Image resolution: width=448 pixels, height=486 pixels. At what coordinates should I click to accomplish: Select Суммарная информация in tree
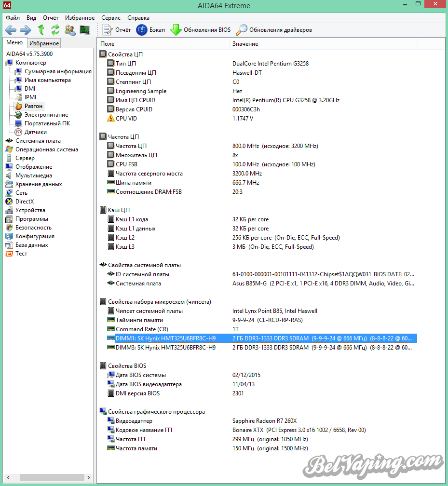click(58, 71)
